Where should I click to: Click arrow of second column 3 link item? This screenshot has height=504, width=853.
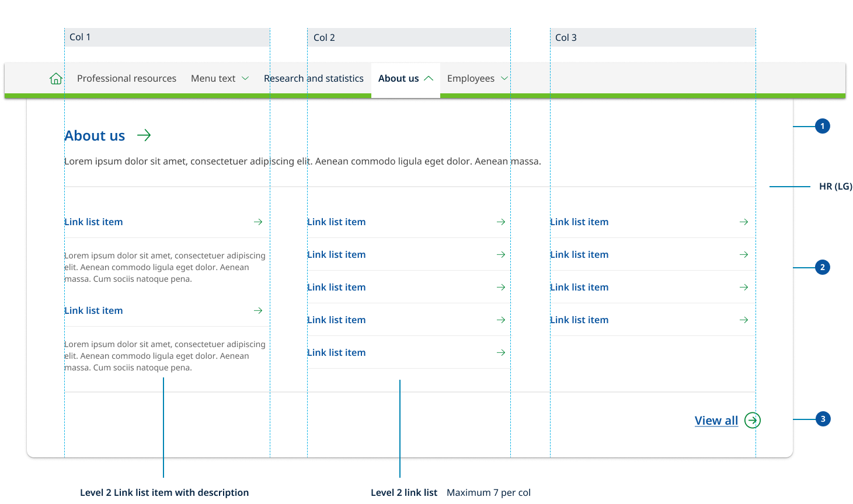coord(744,255)
